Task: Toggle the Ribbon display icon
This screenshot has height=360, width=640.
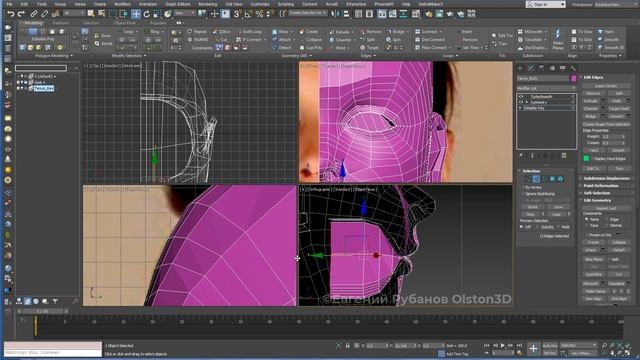Action: 382,14
